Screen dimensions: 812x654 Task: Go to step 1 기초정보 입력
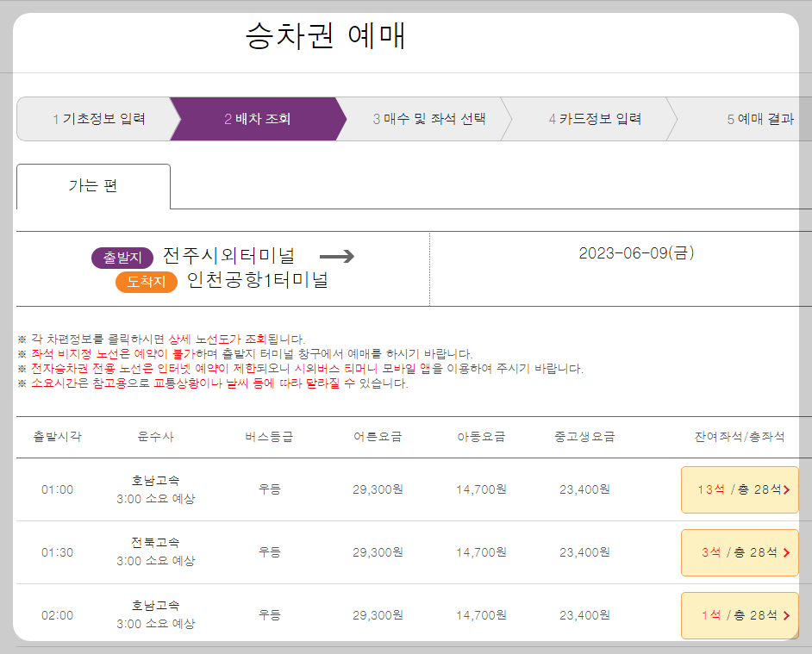[x=98, y=119]
